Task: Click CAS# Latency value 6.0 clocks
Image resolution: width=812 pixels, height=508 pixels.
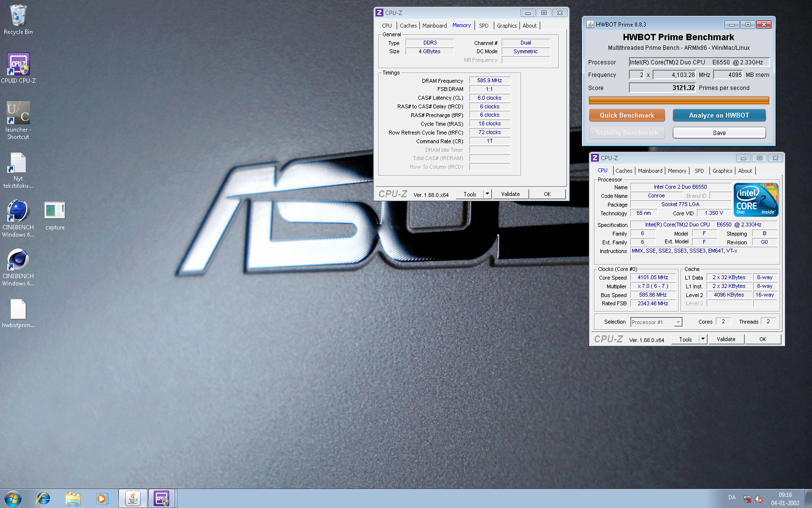Action: pos(490,98)
